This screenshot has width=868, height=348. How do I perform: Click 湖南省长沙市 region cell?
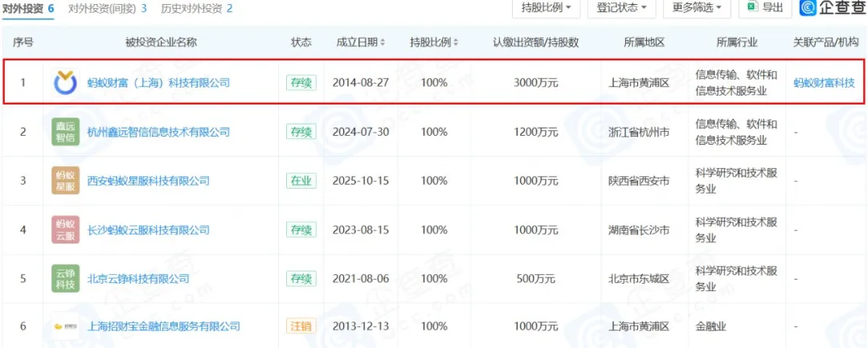[637, 230]
